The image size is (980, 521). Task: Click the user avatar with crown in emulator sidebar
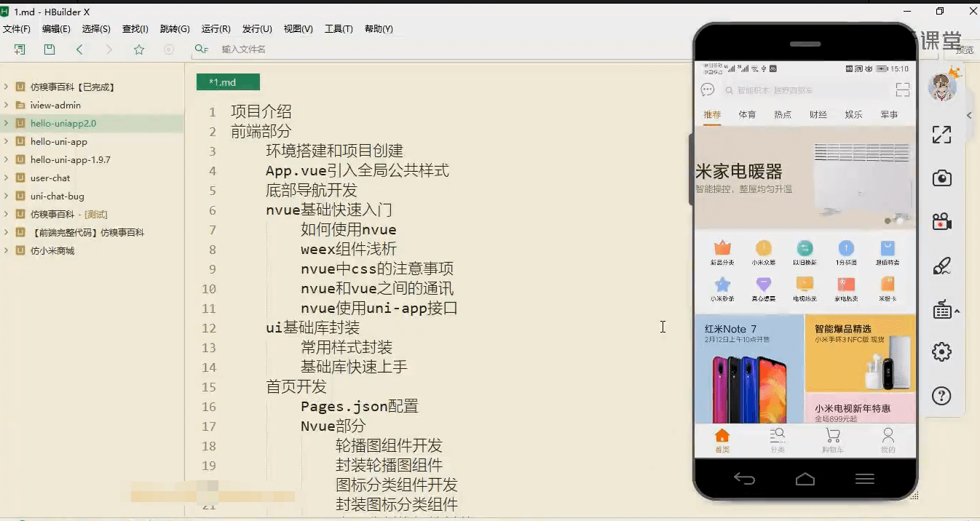[x=944, y=85]
